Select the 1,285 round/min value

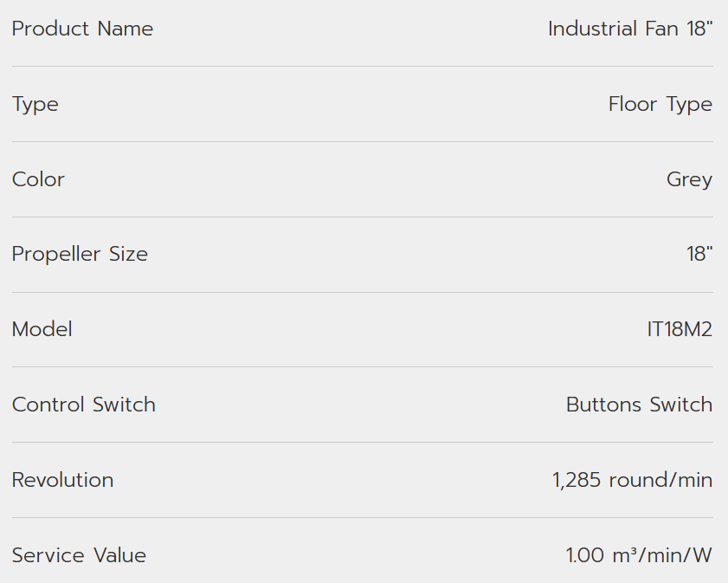pyautogui.click(x=632, y=480)
